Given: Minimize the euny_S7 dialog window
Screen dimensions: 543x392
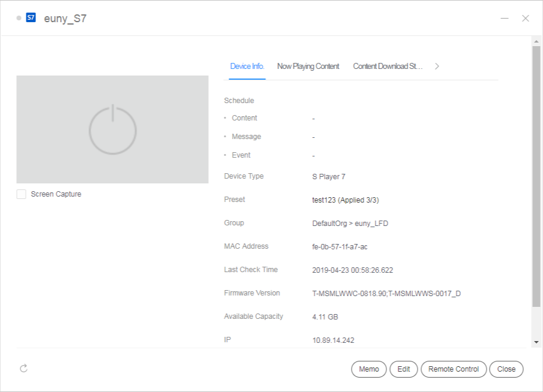Looking at the screenshot, I should (x=505, y=18).
